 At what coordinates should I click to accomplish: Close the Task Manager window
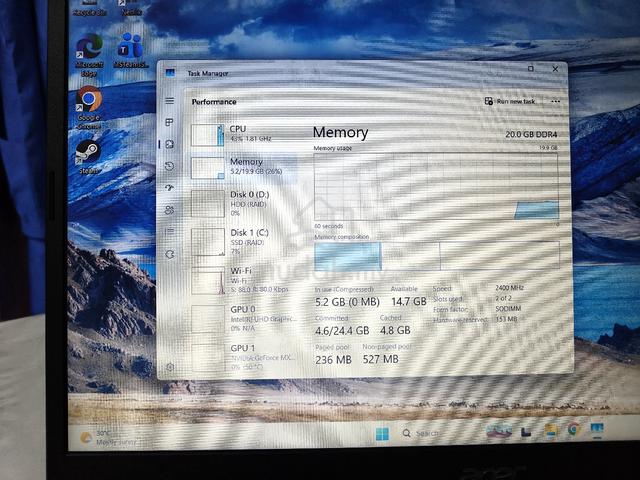click(x=555, y=69)
